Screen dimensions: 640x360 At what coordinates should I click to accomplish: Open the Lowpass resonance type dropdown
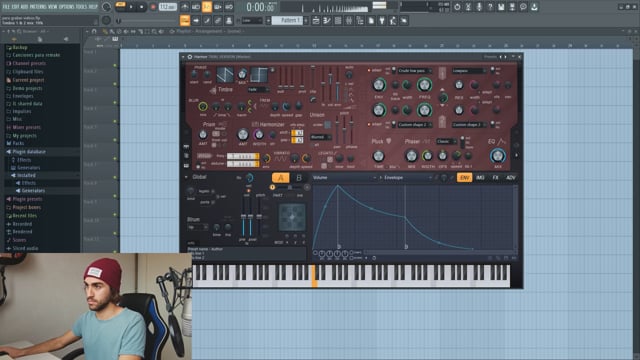469,71
